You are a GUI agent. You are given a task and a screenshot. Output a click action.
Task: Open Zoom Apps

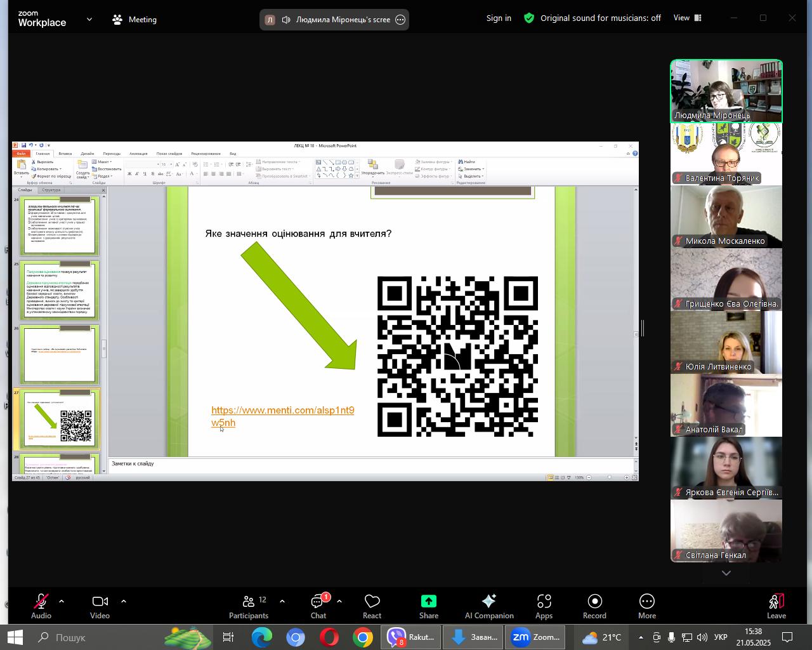[x=544, y=606]
